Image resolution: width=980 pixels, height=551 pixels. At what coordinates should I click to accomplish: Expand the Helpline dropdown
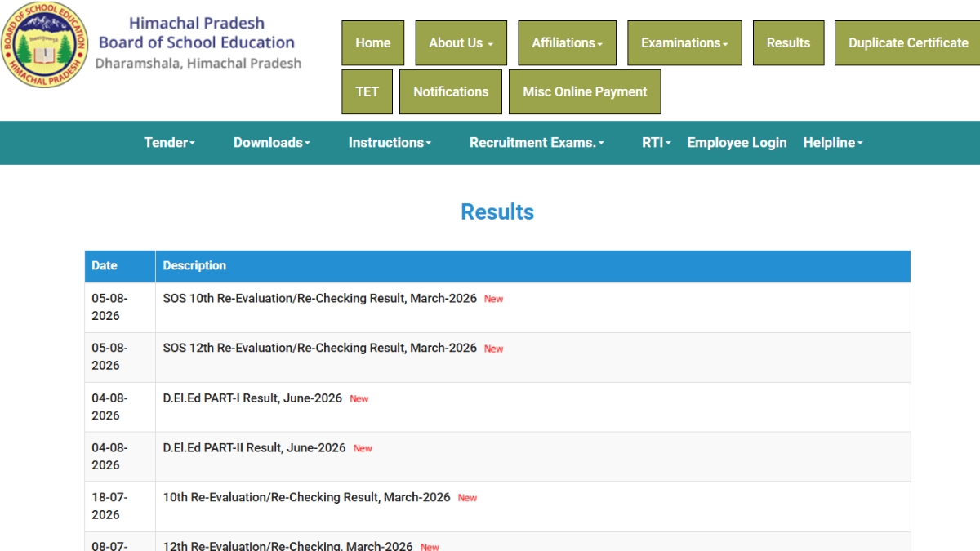[833, 143]
